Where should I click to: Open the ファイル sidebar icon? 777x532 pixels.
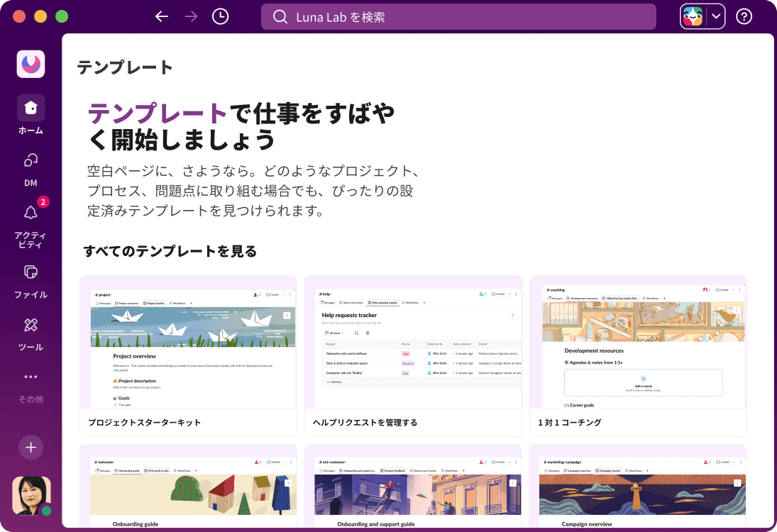pos(31,272)
